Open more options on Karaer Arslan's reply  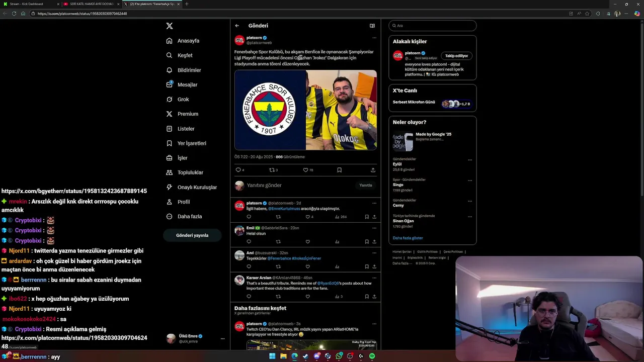coord(374,278)
